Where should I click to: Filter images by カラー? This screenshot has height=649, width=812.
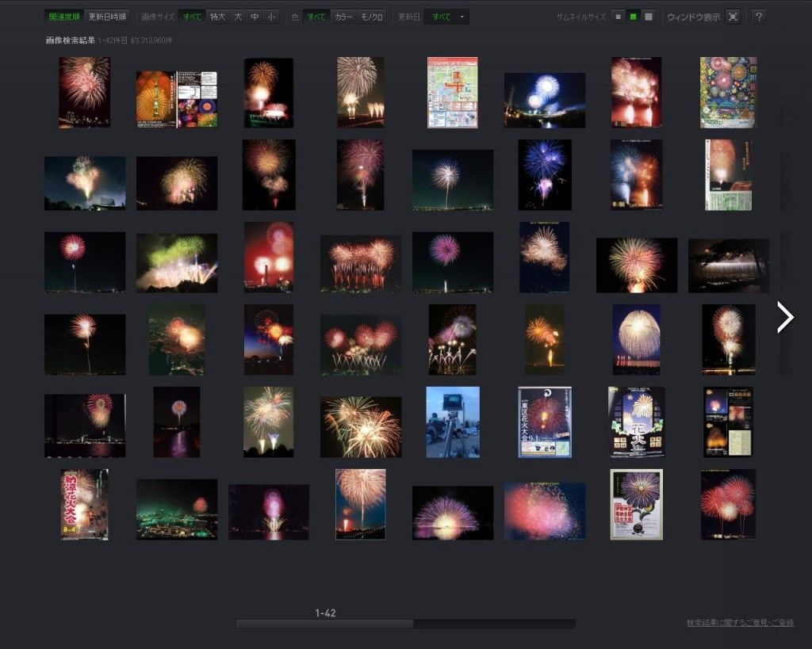click(343, 17)
